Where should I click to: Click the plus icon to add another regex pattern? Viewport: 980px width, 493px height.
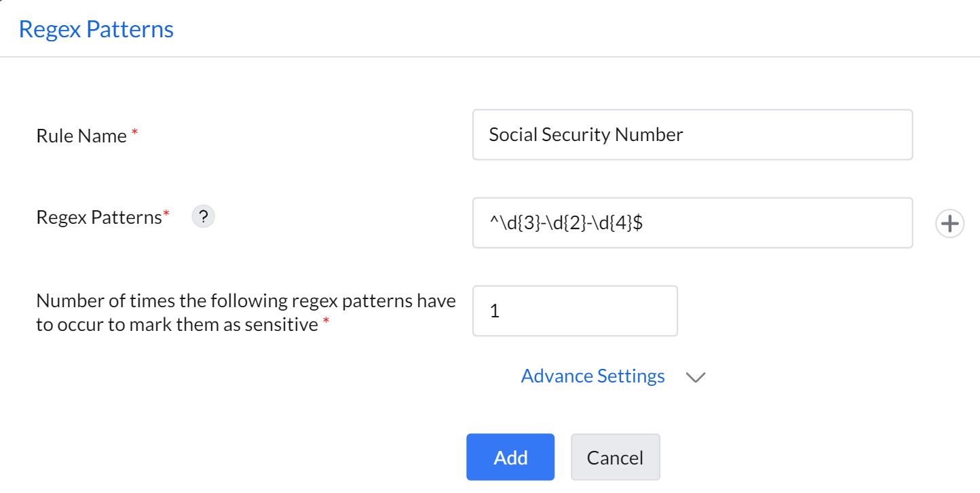coord(949,224)
